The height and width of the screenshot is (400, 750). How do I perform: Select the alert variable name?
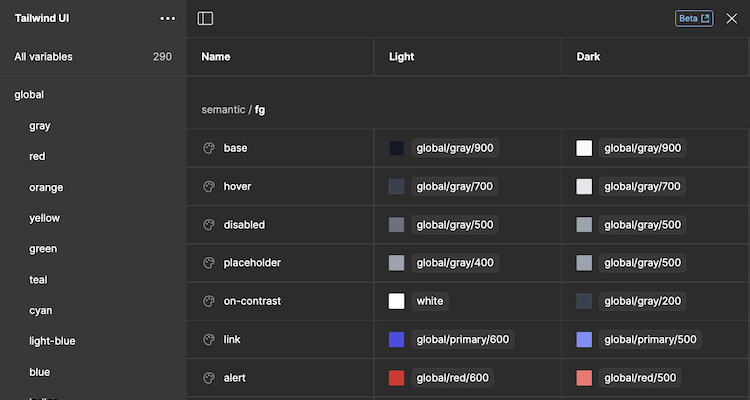tap(234, 378)
